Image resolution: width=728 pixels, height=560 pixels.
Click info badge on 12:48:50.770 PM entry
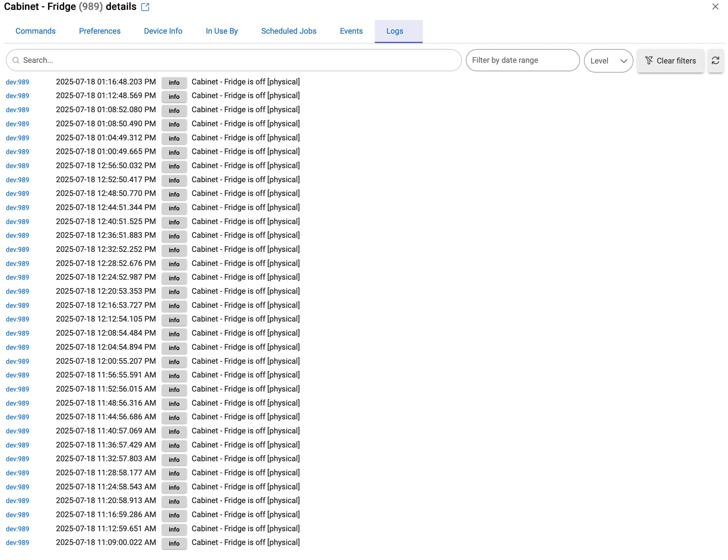(174, 194)
